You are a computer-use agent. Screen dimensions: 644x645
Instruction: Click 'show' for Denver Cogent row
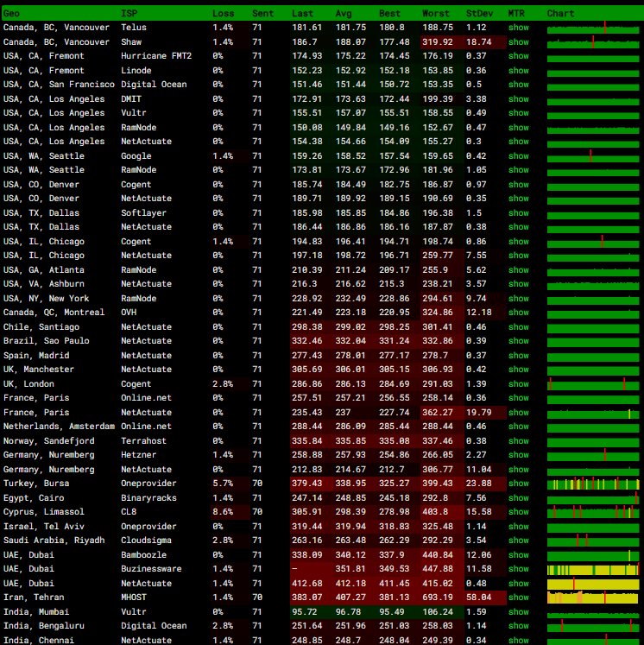click(518, 184)
